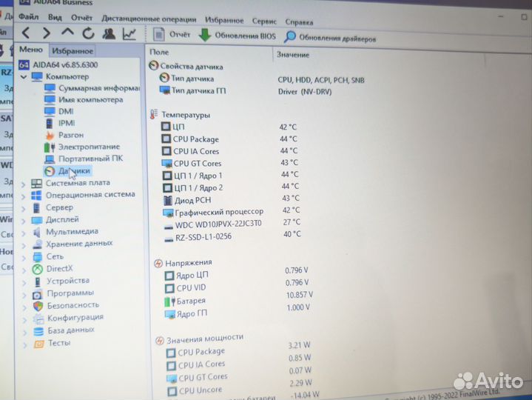Open the Отчёт menu

(x=81, y=18)
